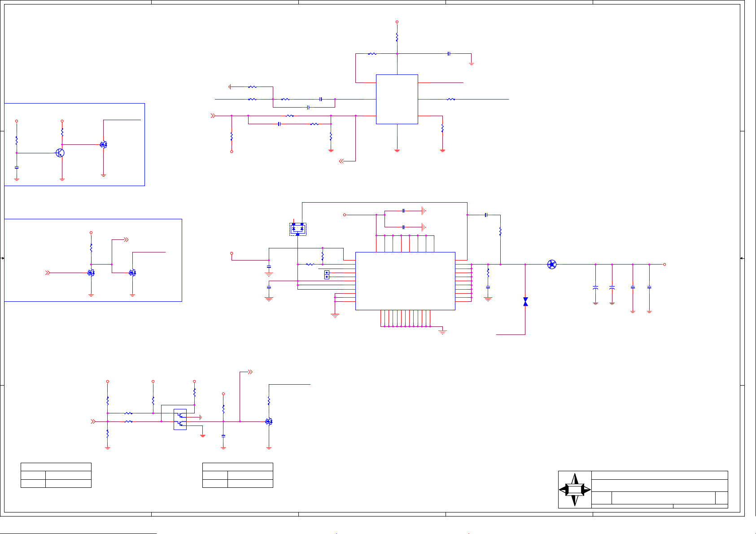
Task: Select the two-pin jumper beside large IC
Action: click(x=327, y=275)
